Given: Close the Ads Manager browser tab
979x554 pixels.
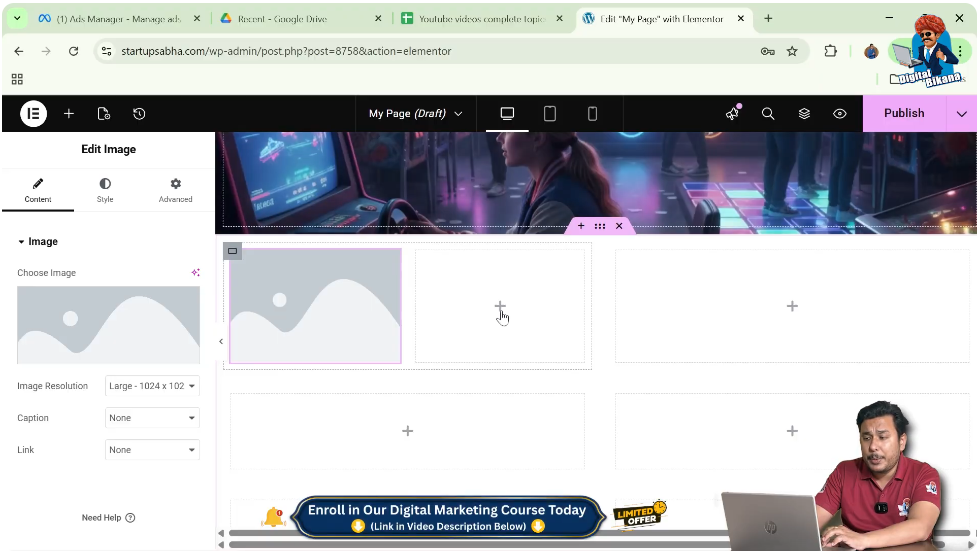Looking at the screenshot, I should click(197, 19).
